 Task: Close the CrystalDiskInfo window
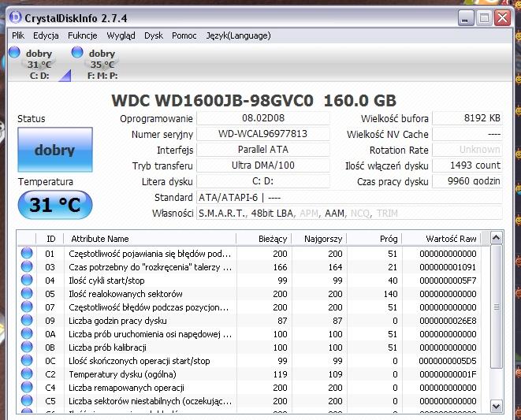503,17
